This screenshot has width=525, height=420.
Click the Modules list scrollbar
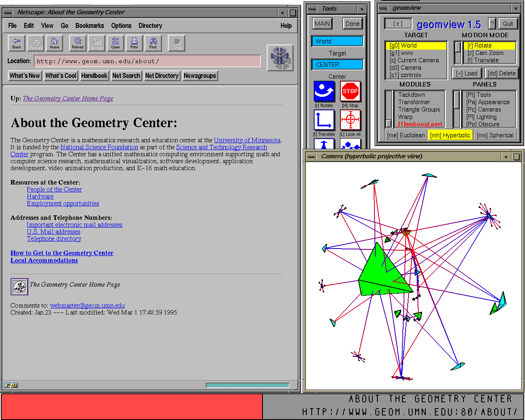click(388, 109)
